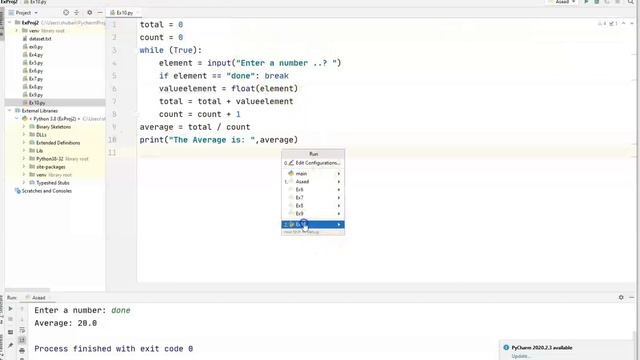Click the pin tab icon in Run panel
The height and width of the screenshot is (360, 640).
coord(11,346)
